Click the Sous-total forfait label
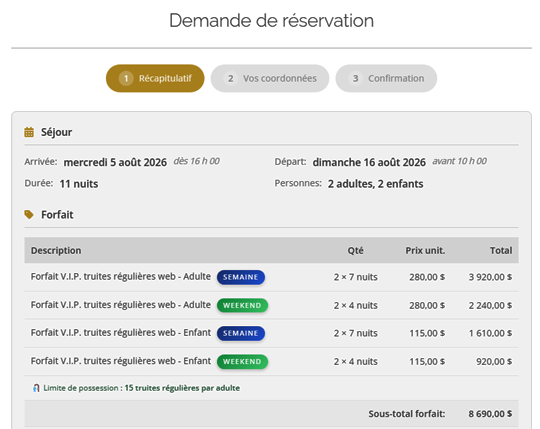Image resolution: width=540 pixels, height=429 pixels. (407, 414)
